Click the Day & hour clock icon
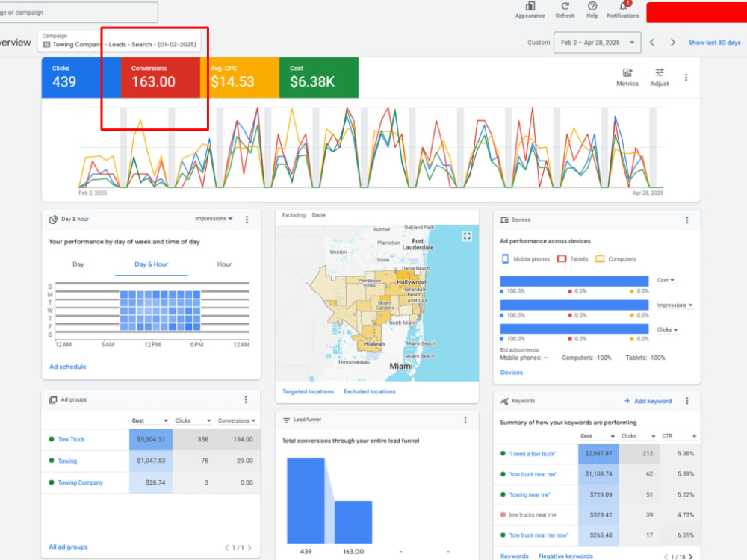This screenshot has height=560, width=747. (53, 220)
